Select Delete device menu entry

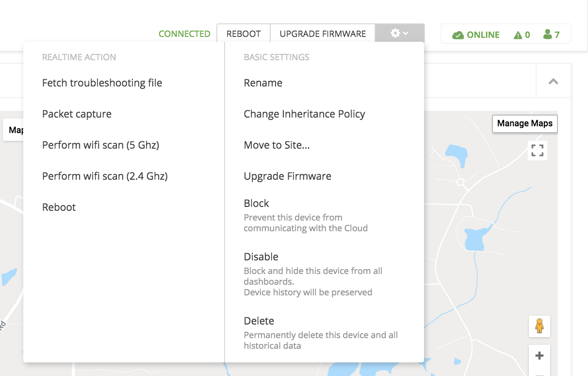259,321
